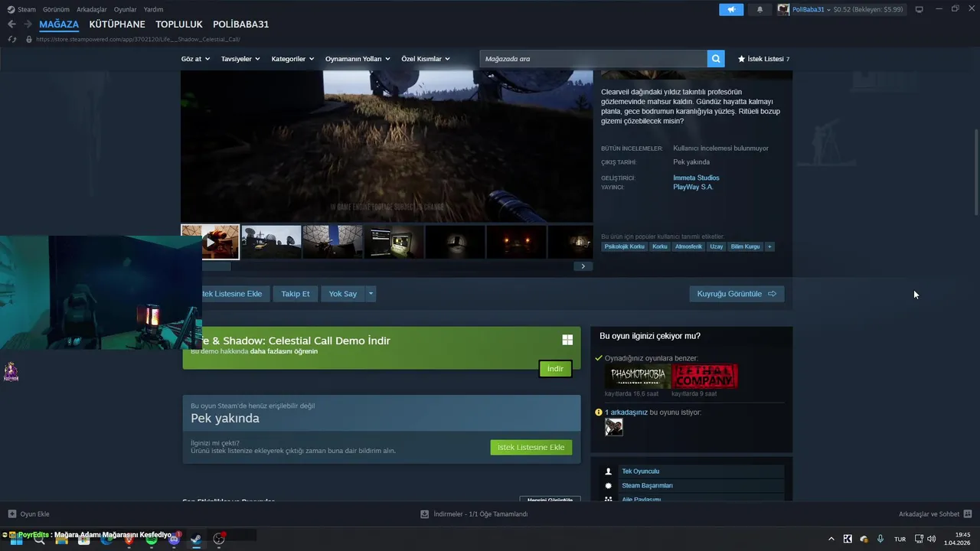Click the thumbnail strip scrollbar track
The height and width of the screenshot is (551, 980).
point(402,266)
